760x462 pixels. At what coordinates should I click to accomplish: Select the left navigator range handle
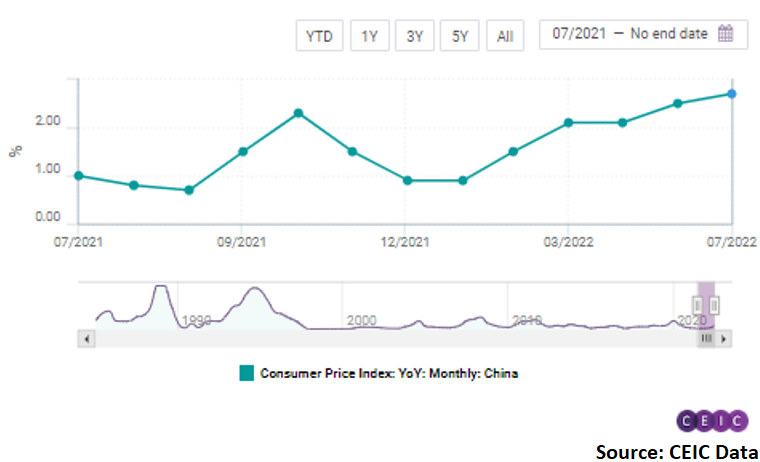click(698, 305)
